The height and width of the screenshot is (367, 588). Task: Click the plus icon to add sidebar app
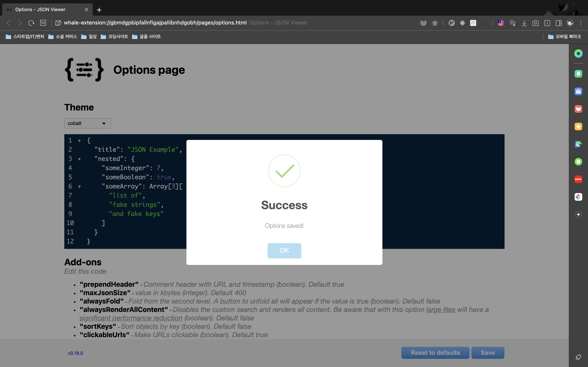(x=578, y=214)
